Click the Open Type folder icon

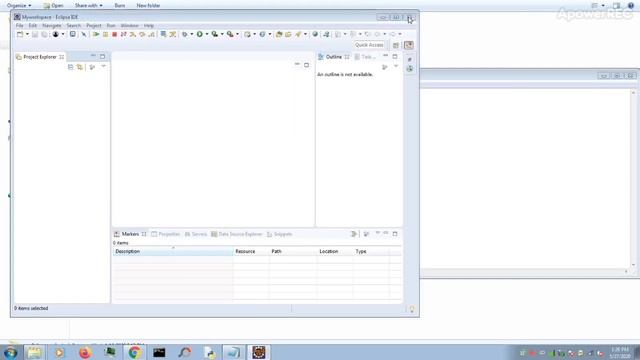pos(279,34)
